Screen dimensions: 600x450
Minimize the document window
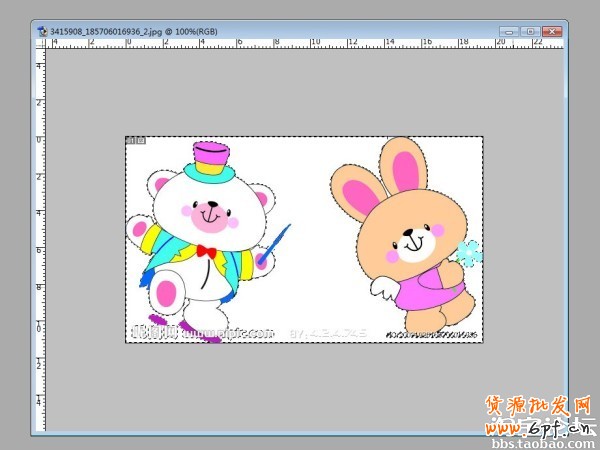tap(512, 31)
